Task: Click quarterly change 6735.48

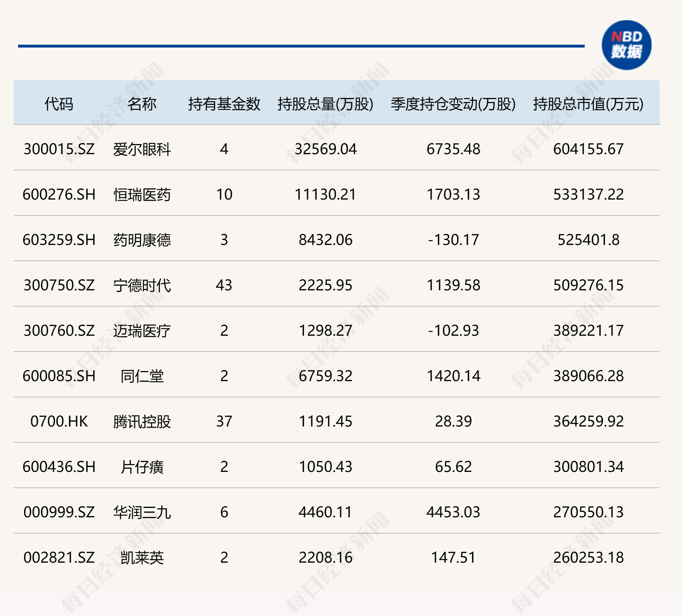Action: click(453, 149)
